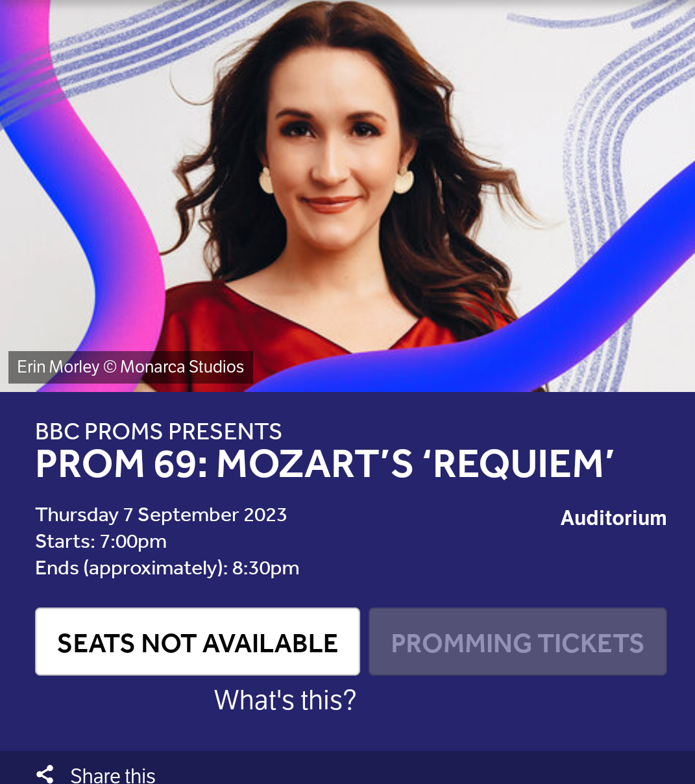
Task: Click the Seats Not Available button
Action: [x=197, y=641]
